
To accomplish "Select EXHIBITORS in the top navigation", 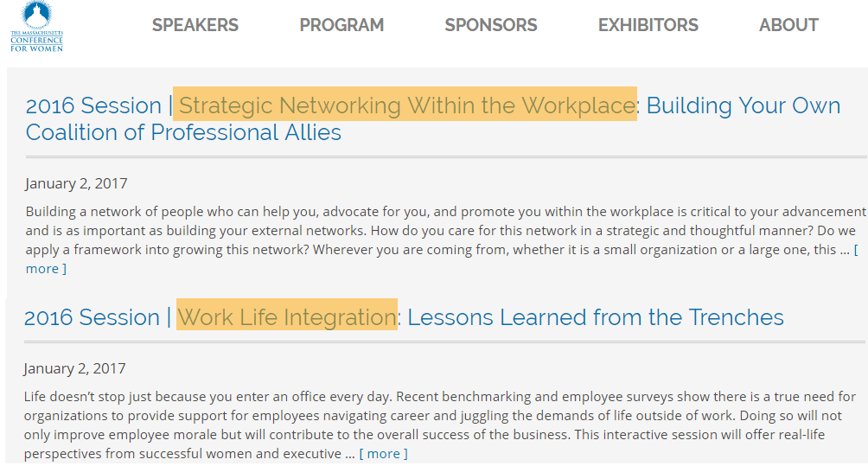I will 648,25.
